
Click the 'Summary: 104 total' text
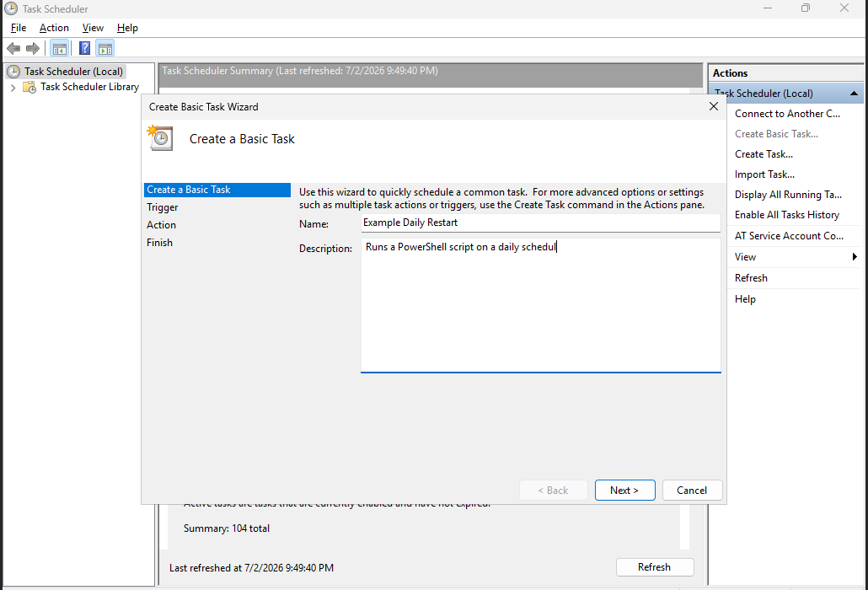[227, 528]
